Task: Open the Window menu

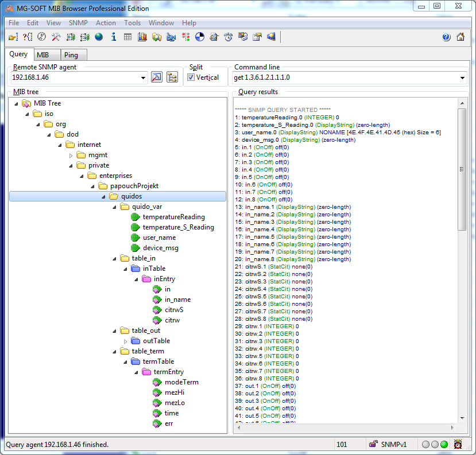Action: (161, 23)
